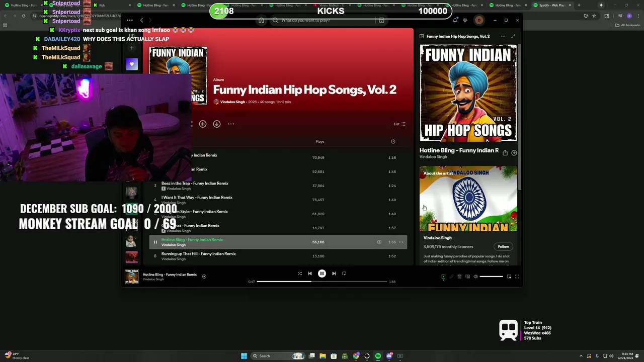
Task: Select Running up That Hill - Funny Indian Remix
Action: coord(199,254)
